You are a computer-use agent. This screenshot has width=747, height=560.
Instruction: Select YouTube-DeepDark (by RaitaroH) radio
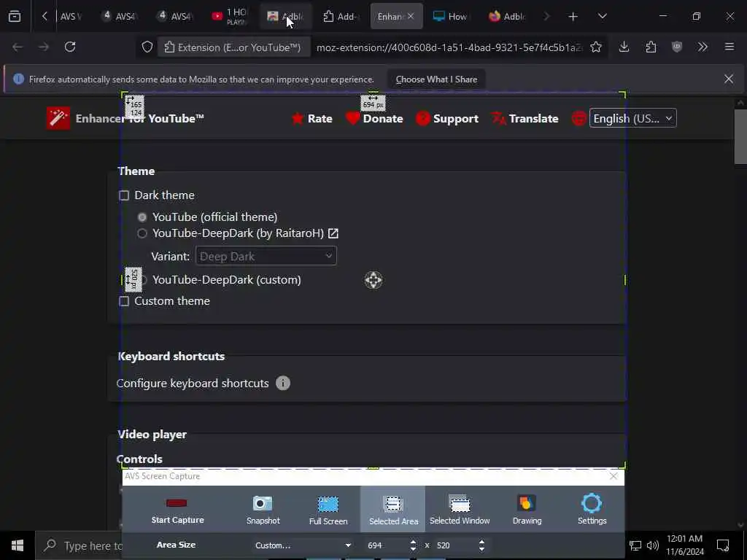142,233
